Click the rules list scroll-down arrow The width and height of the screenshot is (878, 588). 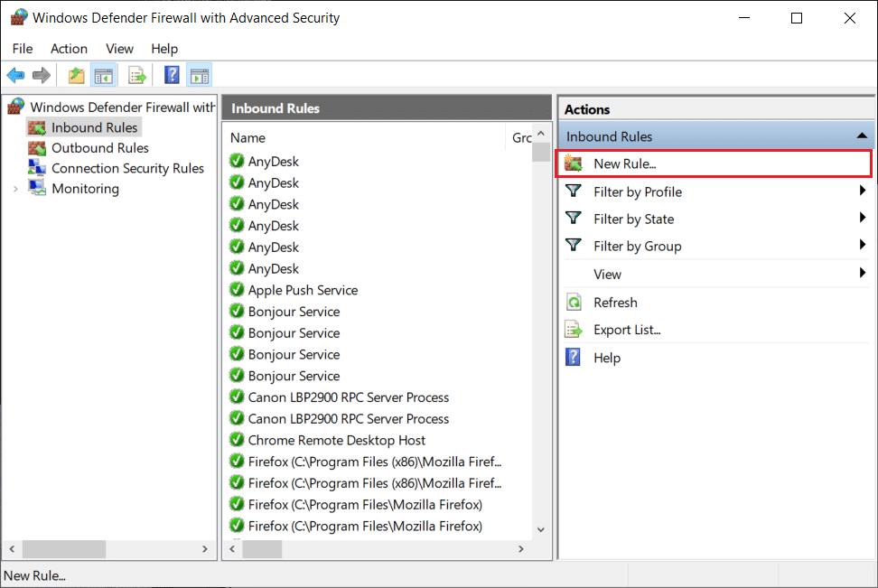(541, 530)
